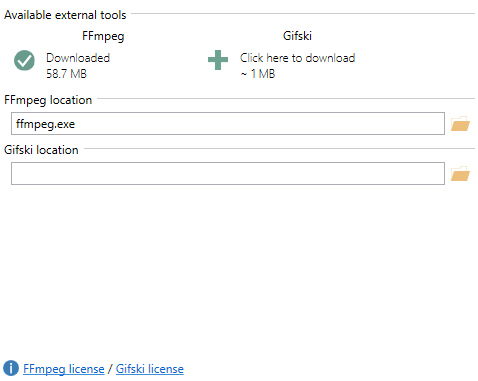Viewport: 478px width, 381px height.
Task: Click the 'Gifski location' section label
Action: pyautogui.click(x=41, y=150)
